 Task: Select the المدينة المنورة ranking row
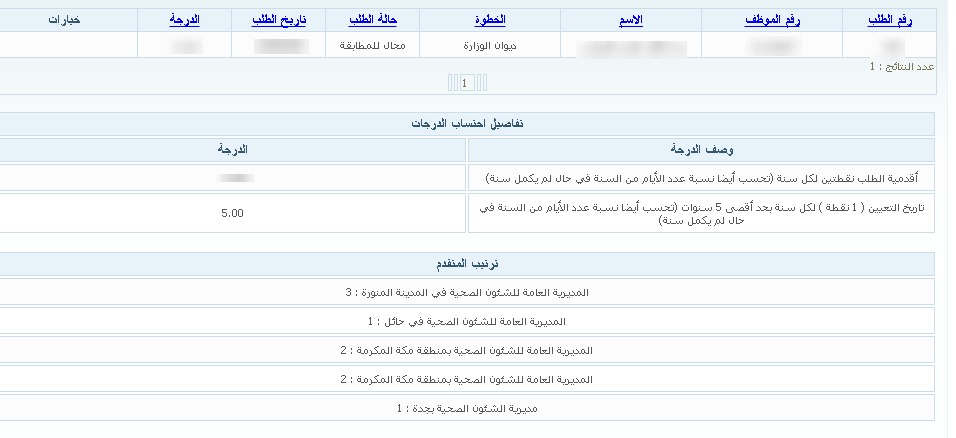point(467,292)
